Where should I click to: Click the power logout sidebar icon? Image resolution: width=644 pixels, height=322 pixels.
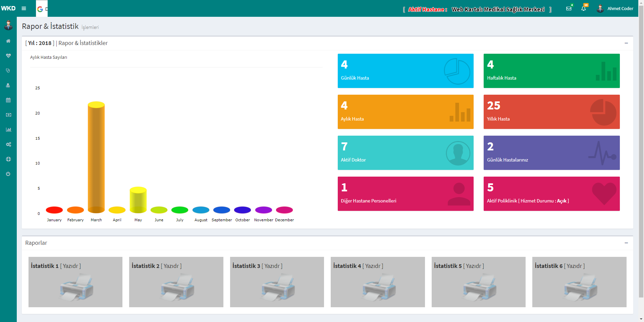(x=8, y=174)
